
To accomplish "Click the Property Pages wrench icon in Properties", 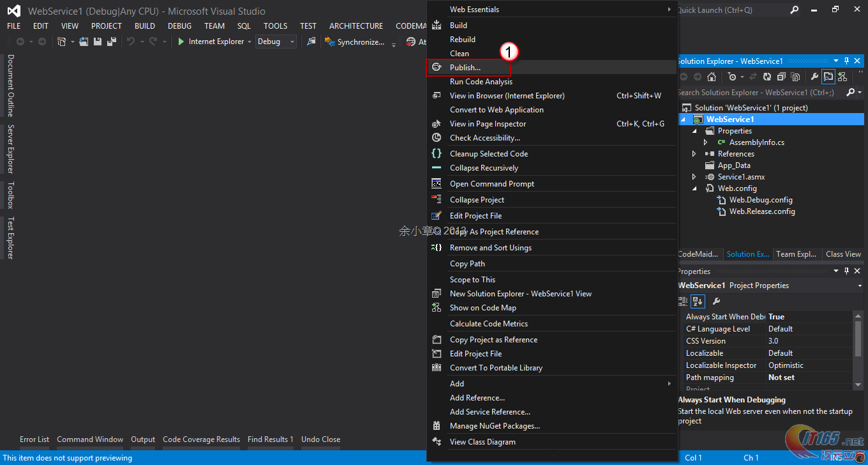I will 716,301.
